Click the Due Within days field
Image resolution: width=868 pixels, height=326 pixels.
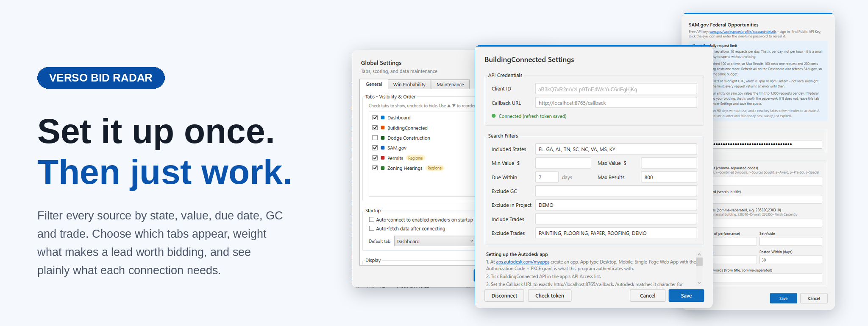[547, 177]
